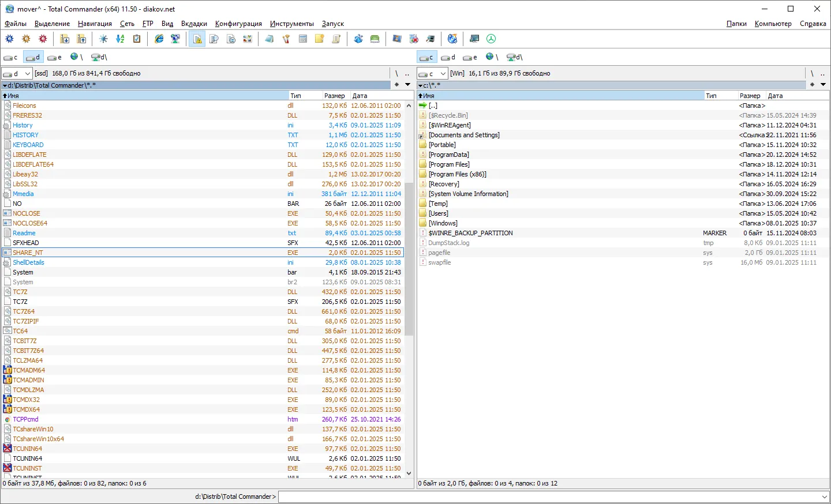
Task: Click the green circular logo icon
Action: coord(491,39)
